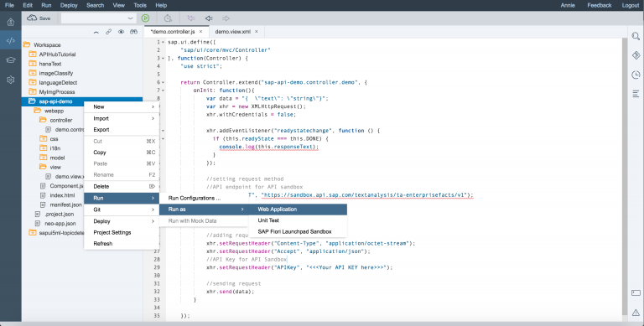This screenshot has height=326, width=644.
Task: Expand the New submenu in context menu
Action: (x=122, y=106)
